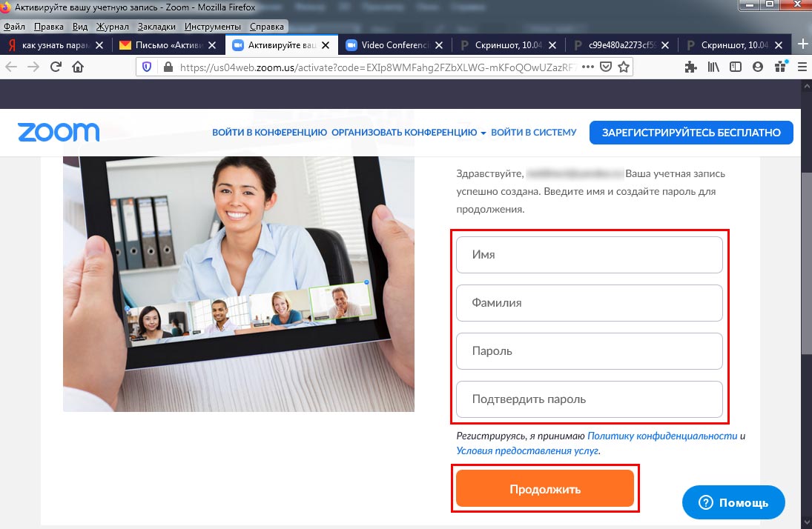Open Firefox library icon in toolbar
Image resolution: width=812 pixels, height=529 pixels.
tap(713, 67)
